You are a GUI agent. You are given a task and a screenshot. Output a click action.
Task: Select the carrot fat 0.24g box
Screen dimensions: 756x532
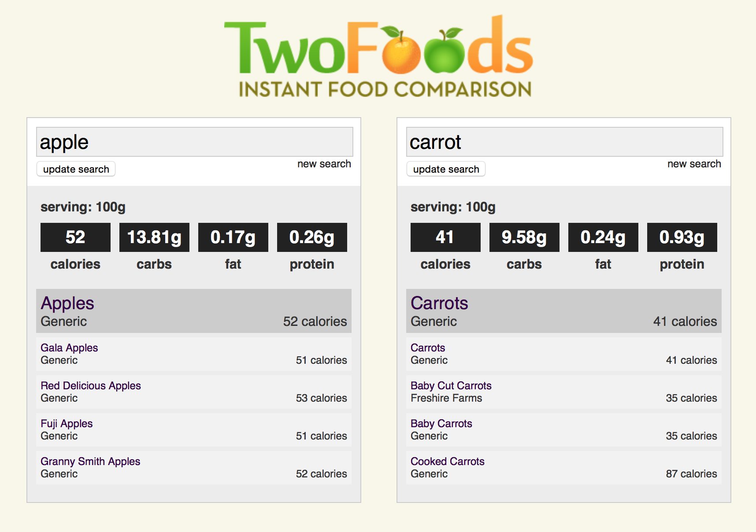pos(603,237)
